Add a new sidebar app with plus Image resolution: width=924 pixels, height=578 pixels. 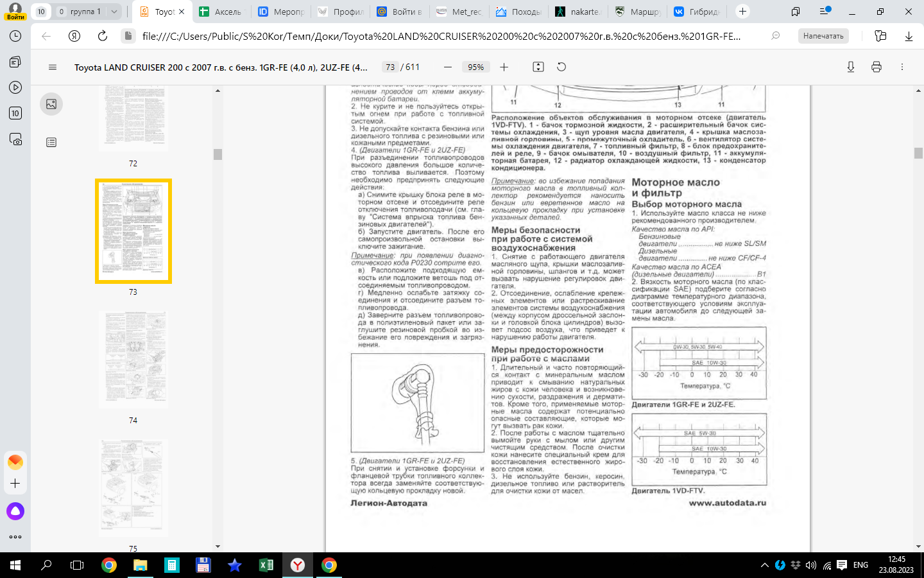coord(15,484)
